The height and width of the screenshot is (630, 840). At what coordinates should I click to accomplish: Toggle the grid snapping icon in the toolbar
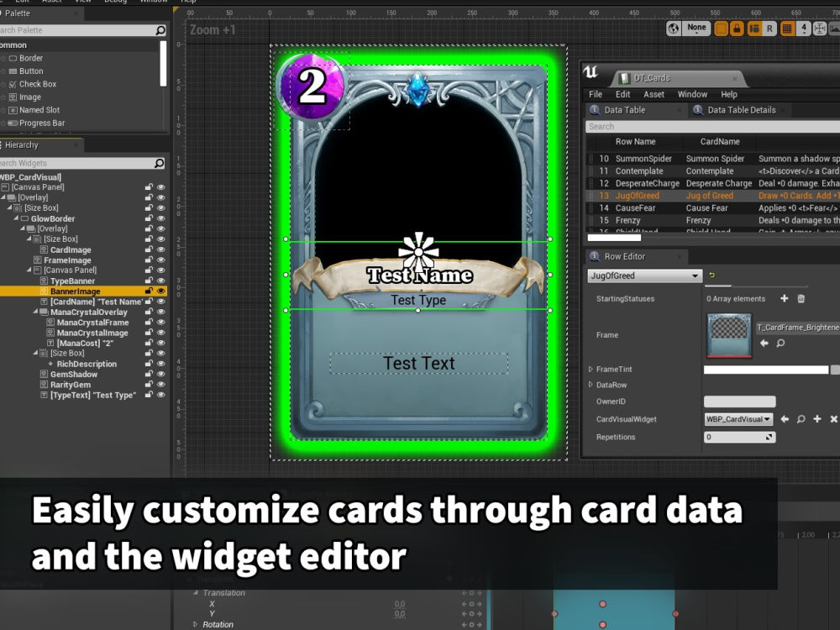pyautogui.click(x=787, y=28)
